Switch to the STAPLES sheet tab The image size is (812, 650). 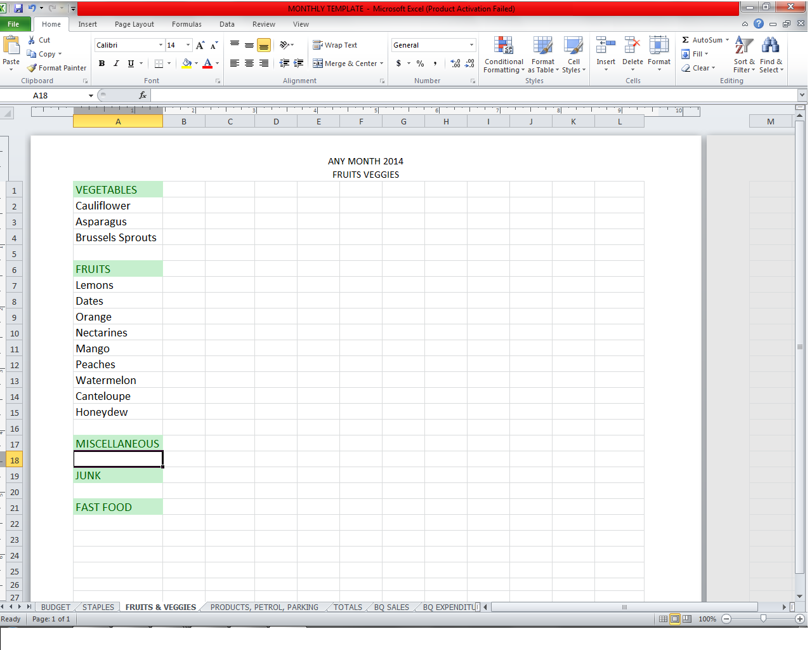(98, 607)
